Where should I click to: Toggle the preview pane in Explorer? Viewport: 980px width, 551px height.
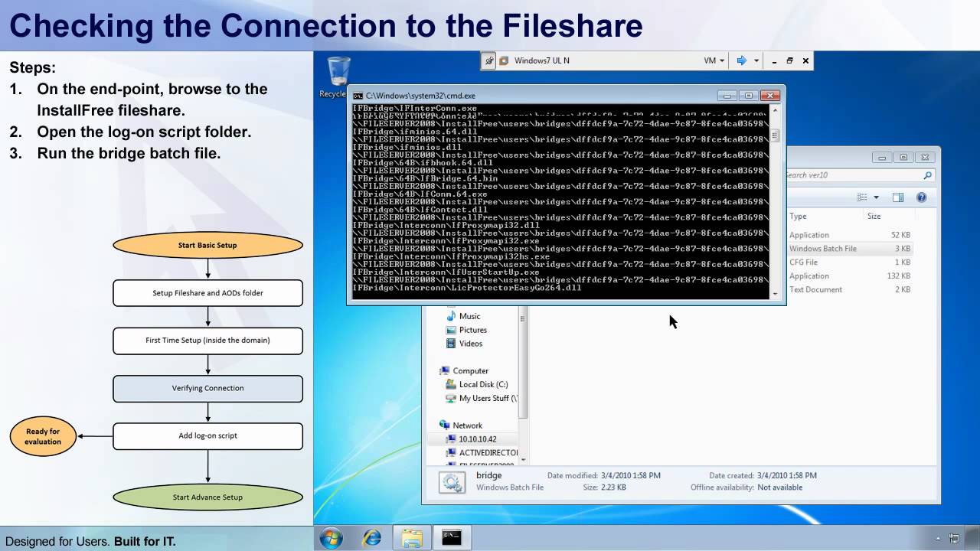click(x=898, y=197)
